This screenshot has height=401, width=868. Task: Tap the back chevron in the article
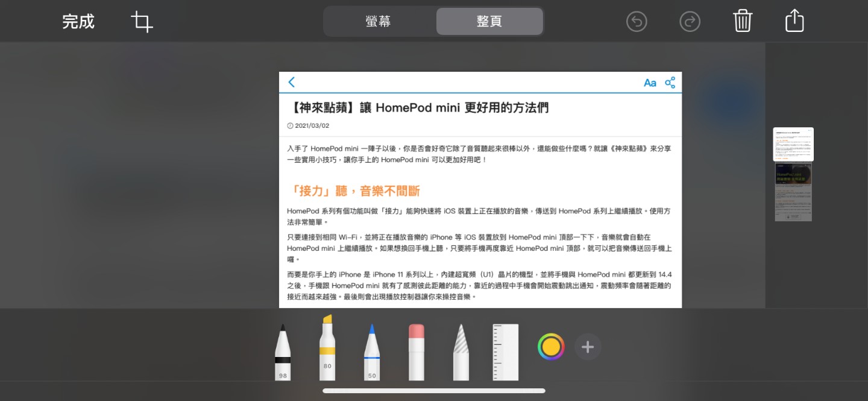[x=292, y=82]
